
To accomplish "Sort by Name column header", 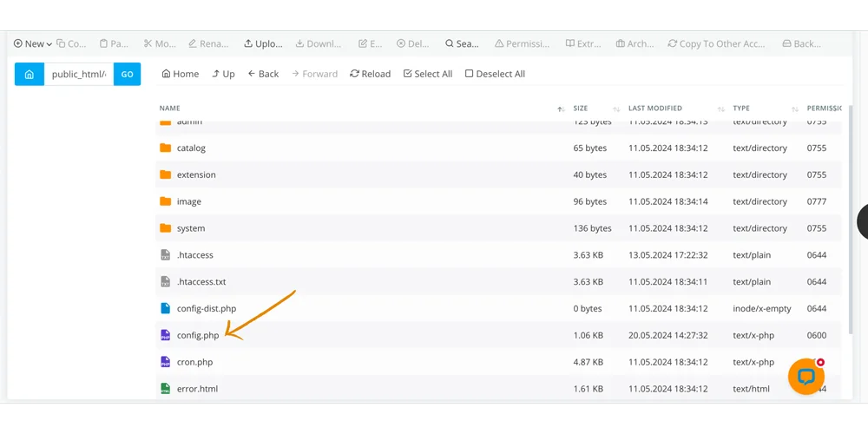I will point(169,108).
